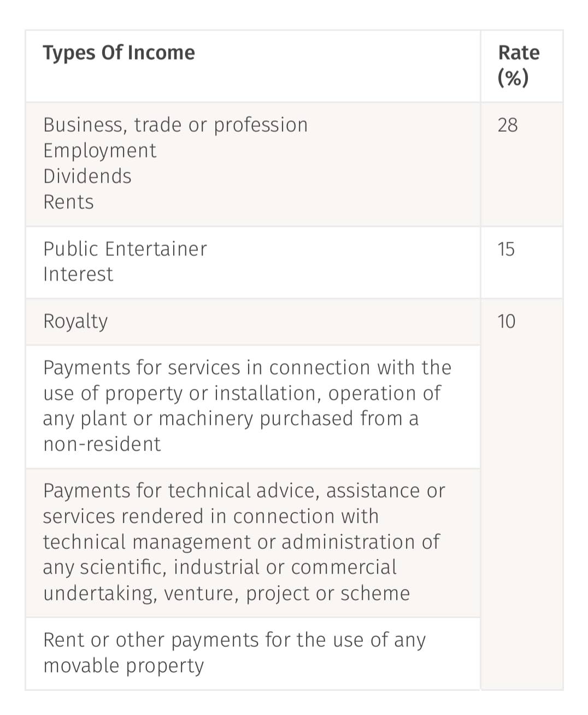
Task: Click the Royalty row
Action: pyautogui.click(x=253, y=322)
